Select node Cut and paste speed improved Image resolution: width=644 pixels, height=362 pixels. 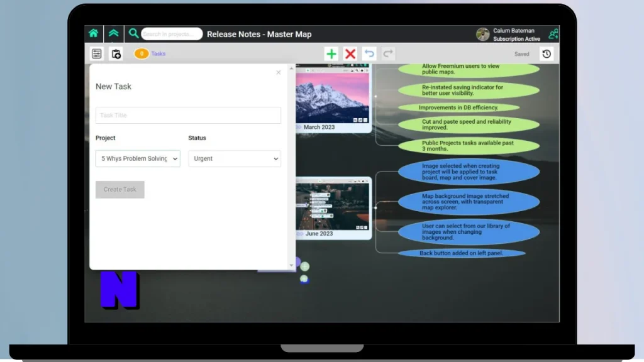tap(469, 124)
